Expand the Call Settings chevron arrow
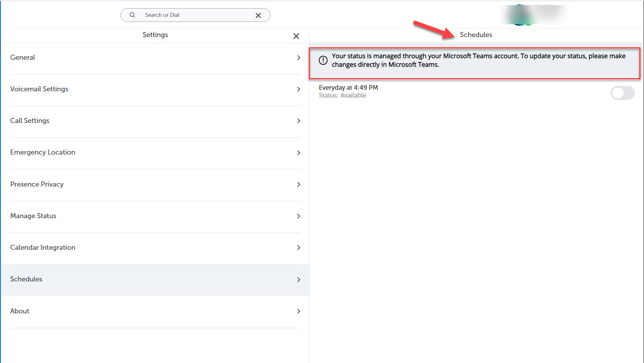Viewport: 644px width, 363px height. 298,121
